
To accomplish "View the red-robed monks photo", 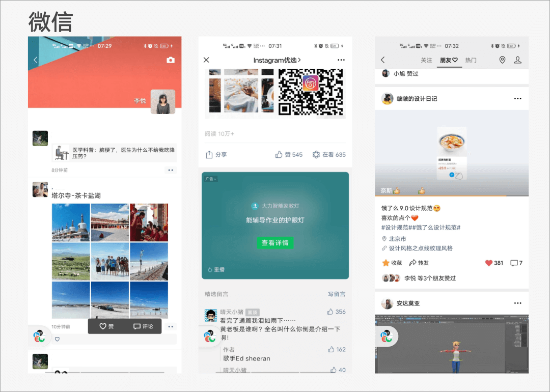I will click(149, 222).
